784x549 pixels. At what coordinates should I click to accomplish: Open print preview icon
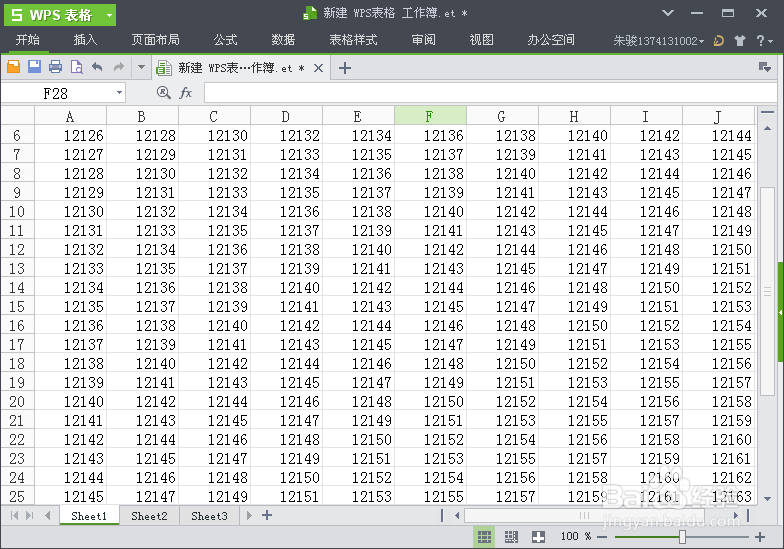tap(76, 66)
